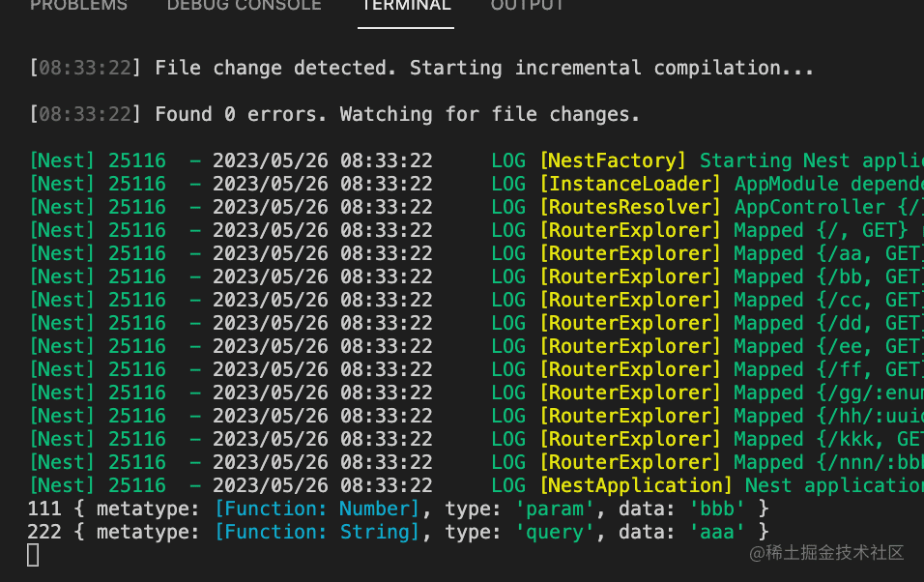This screenshot has height=582, width=924.
Task: Click the 'bbb' data value
Action: tap(717, 509)
